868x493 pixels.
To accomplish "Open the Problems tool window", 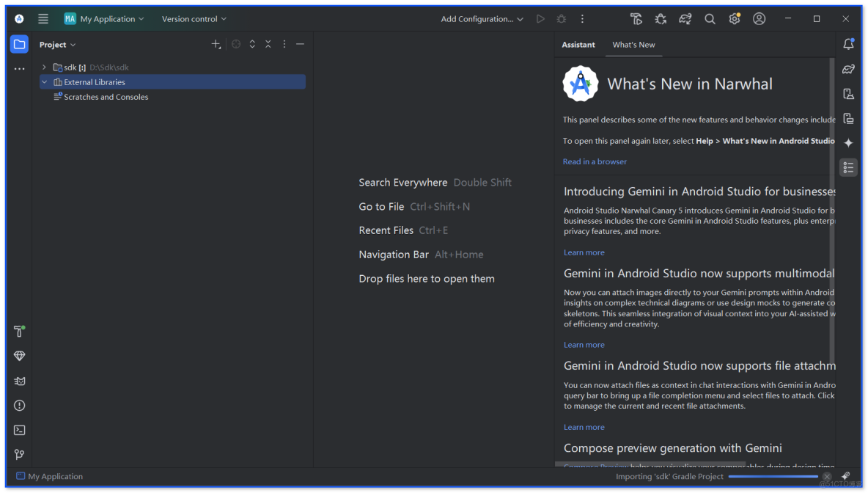I will (19, 405).
